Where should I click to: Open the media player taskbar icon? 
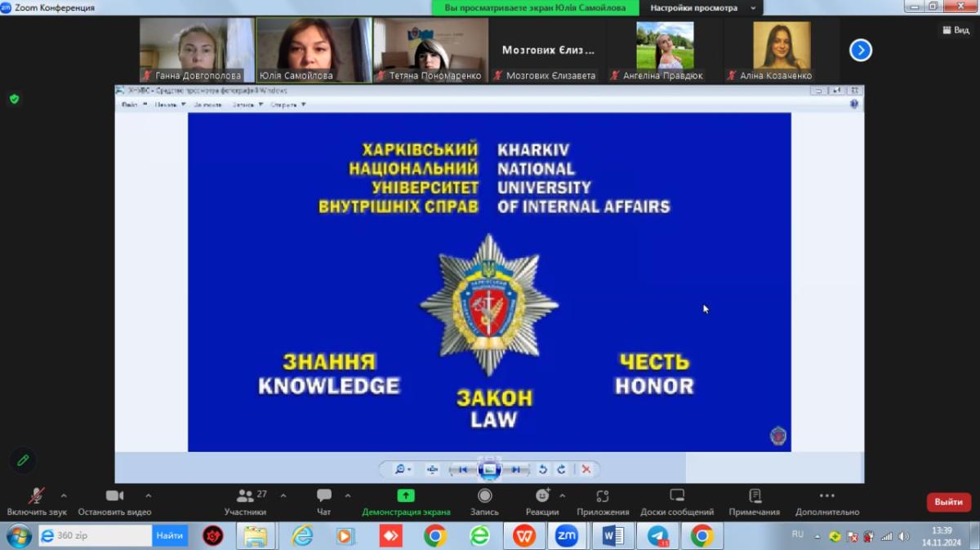click(346, 535)
